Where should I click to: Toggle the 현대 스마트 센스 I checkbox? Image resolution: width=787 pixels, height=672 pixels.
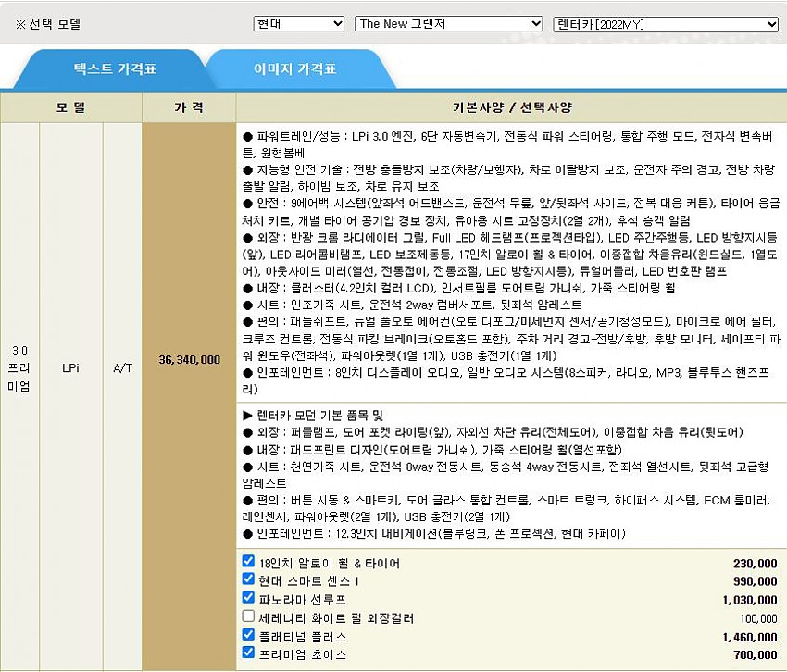[248, 579]
